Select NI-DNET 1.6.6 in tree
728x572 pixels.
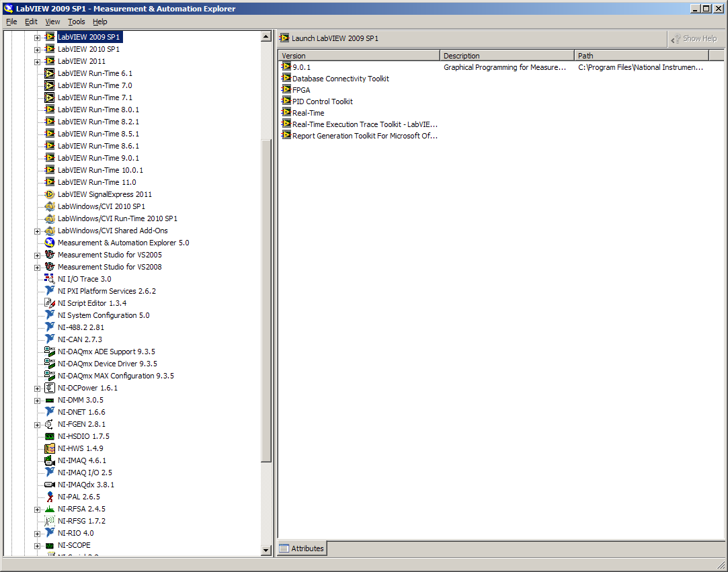[81, 412]
